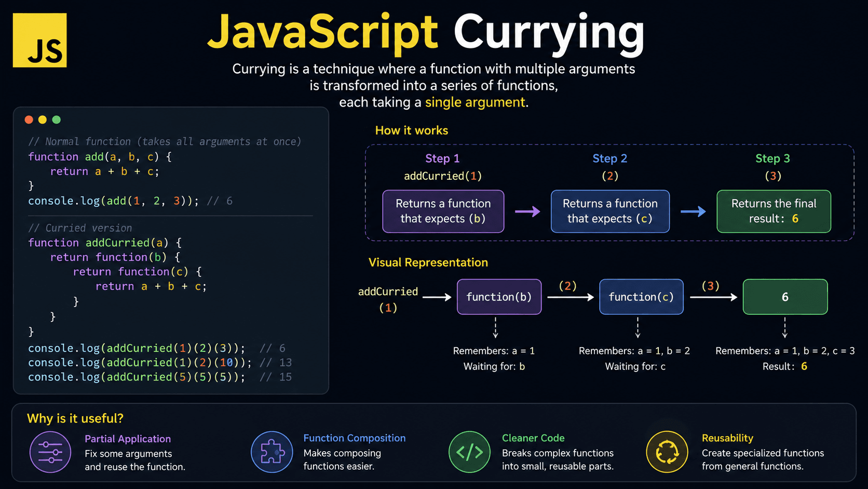868x489 pixels.
Task: Click the function(b) box
Action: coord(499,297)
